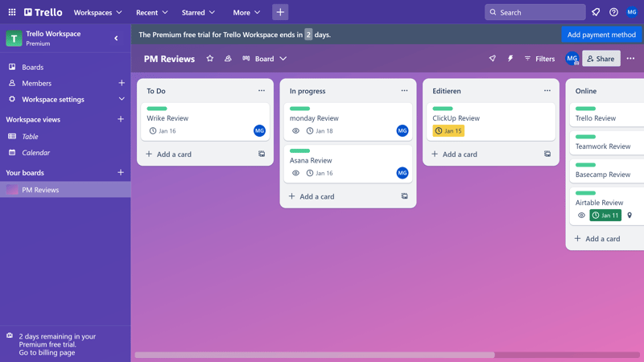Open In progress list actions menu
The width and height of the screenshot is (644, 362).
(x=405, y=91)
